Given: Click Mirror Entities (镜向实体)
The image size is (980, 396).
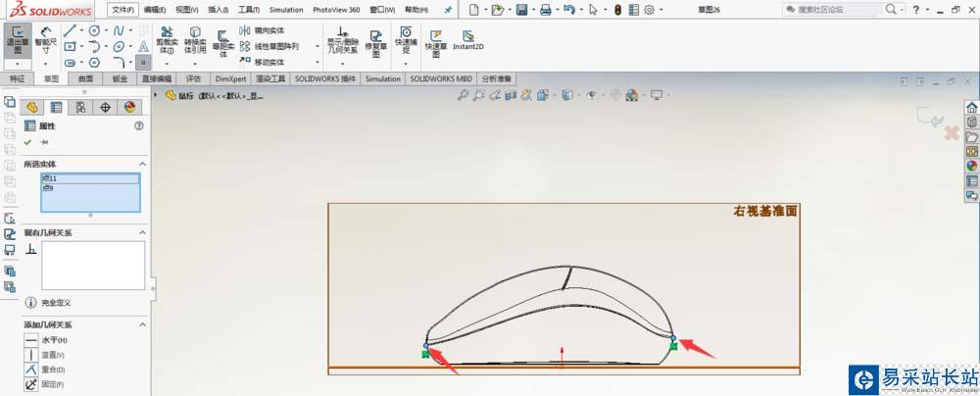Looking at the screenshot, I should (x=262, y=30).
